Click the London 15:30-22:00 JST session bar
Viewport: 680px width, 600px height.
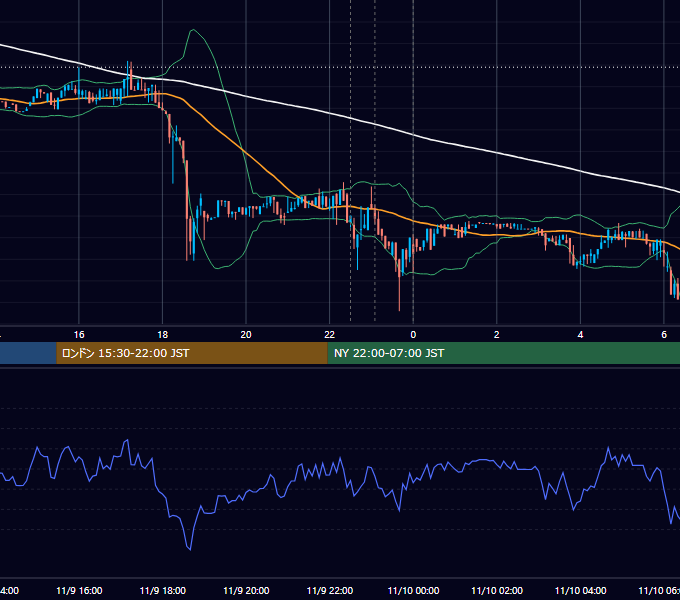192,353
